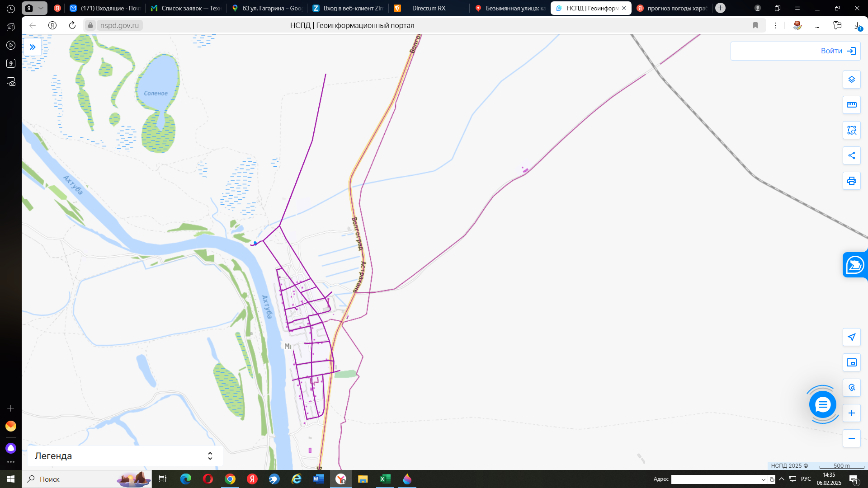Screen dimensions: 868x488
Task: Open Excel from the Windows taskbar
Action: coord(385,479)
